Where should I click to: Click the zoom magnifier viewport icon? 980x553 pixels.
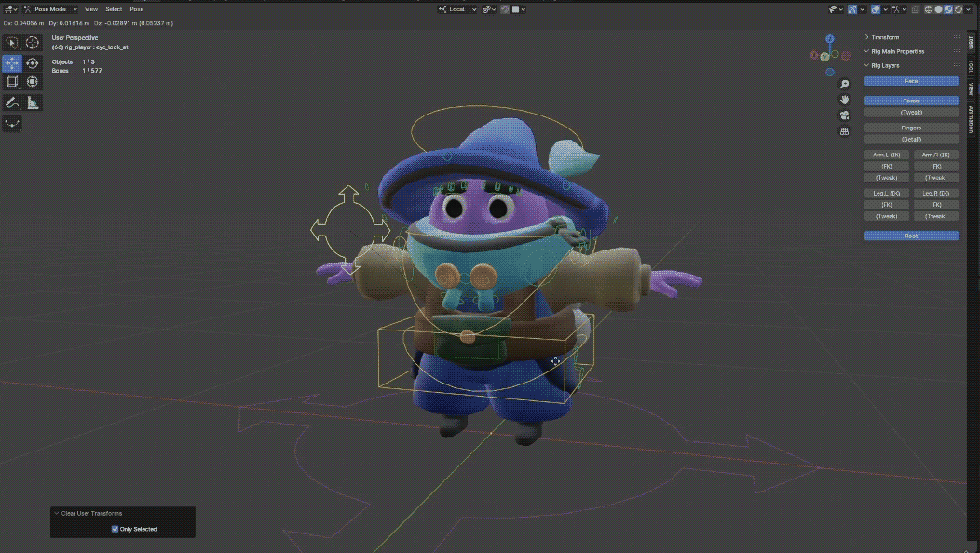(x=844, y=85)
